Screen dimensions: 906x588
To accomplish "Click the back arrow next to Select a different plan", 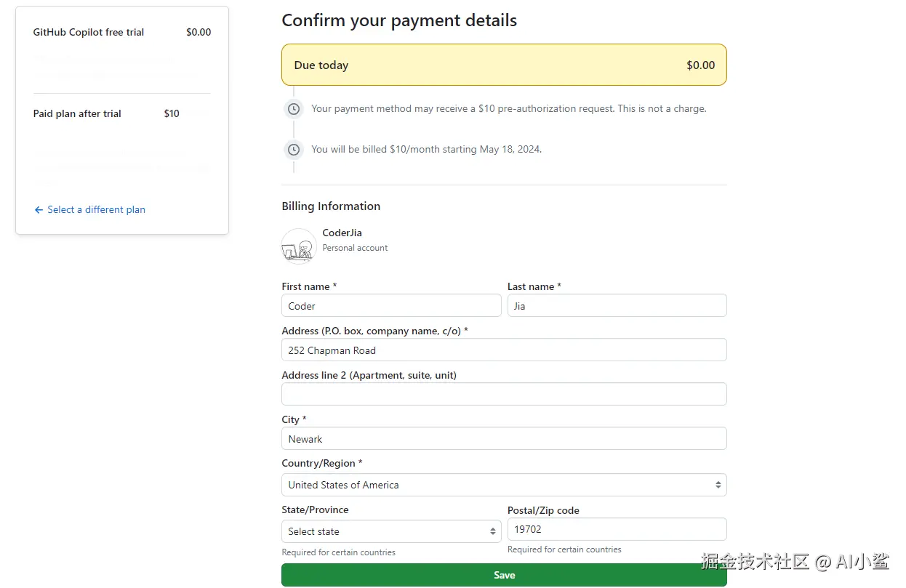I will (39, 210).
